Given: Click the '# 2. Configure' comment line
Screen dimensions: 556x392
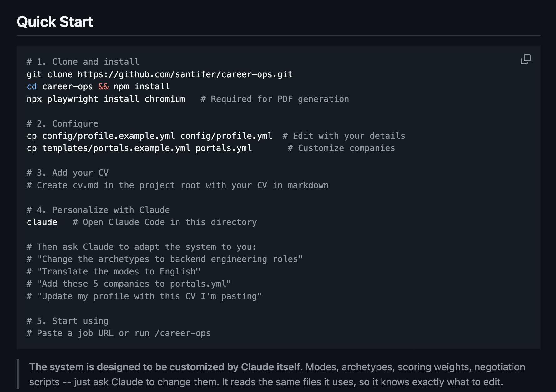Looking at the screenshot, I should click(x=62, y=124).
